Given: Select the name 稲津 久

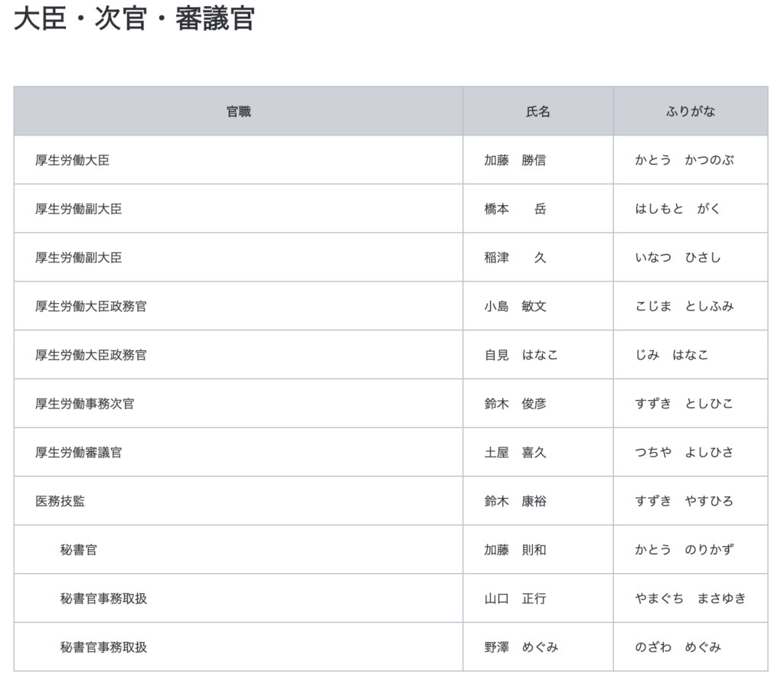Looking at the screenshot, I should [x=515, y=257].
